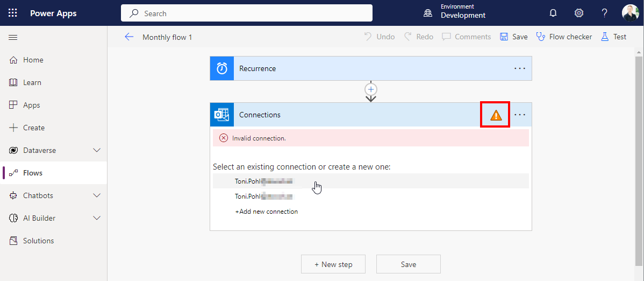Open the user profile avatar
This screenshot has width=644, height=281.
click(x=630, y=13)
